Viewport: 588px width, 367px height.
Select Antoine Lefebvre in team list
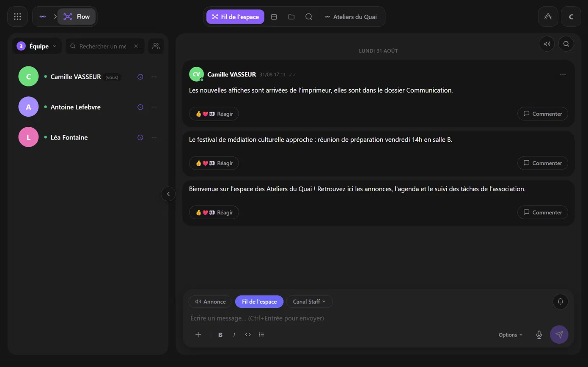pos(88,107)
